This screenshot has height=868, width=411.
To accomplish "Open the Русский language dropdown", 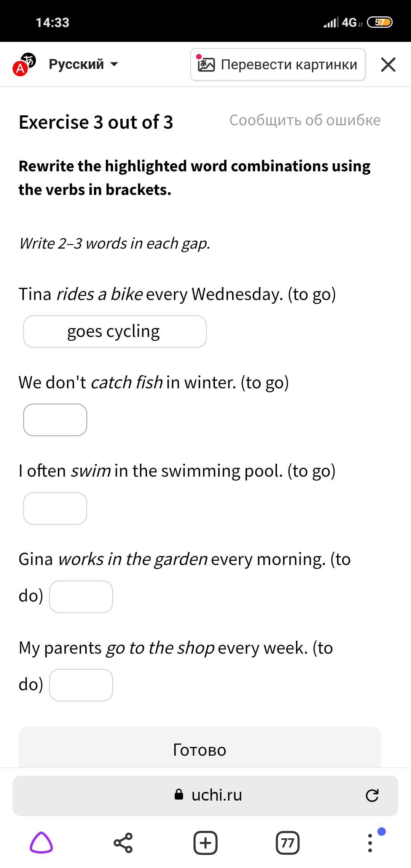I will click(x=83, y=64).
